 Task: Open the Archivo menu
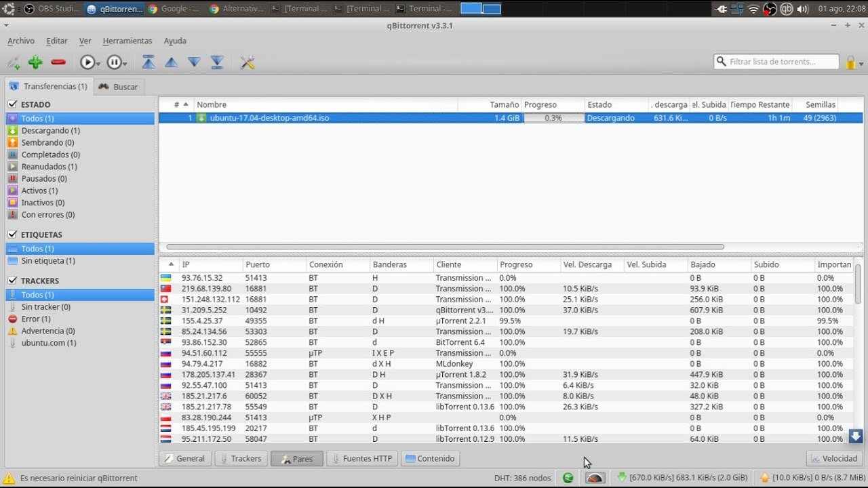21,41
